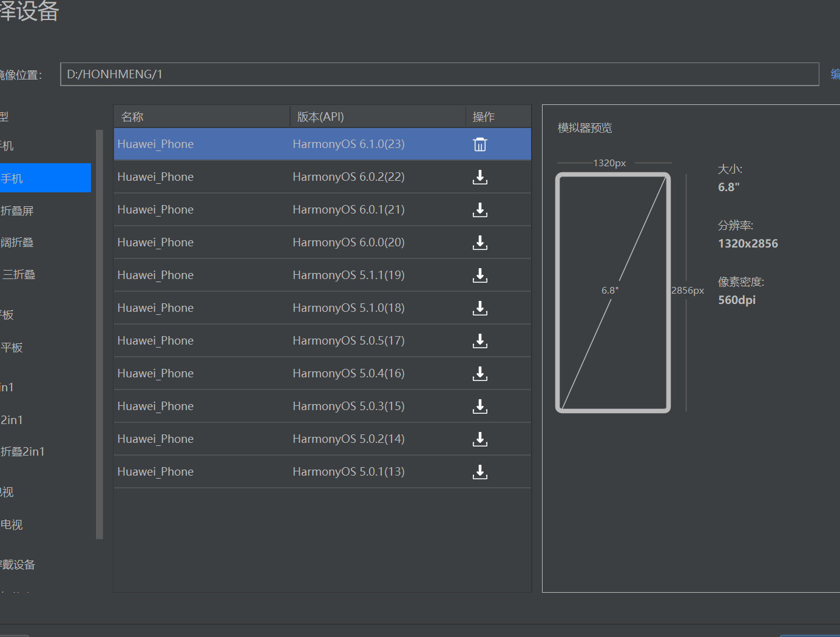Choose the 阔折叠 device type
Viewport: 840px width, 637px height.
pyautogui.click(x=17, y=242)
